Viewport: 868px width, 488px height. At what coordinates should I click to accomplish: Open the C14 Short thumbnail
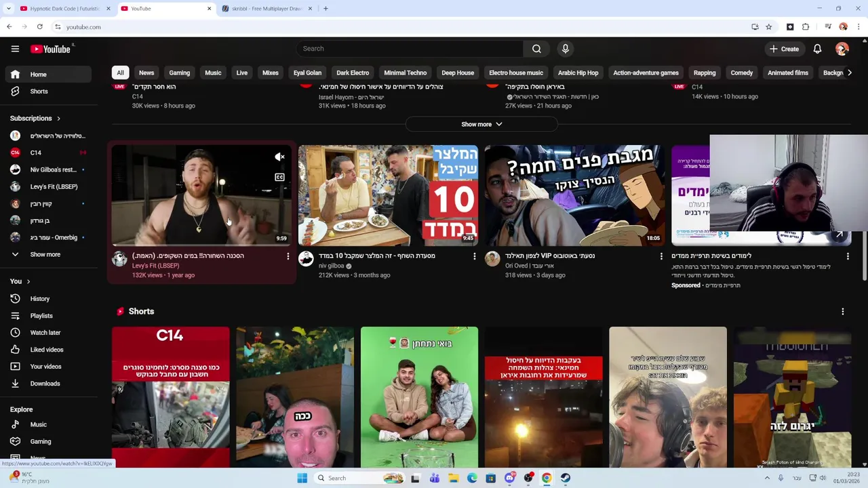pos(171,397)
